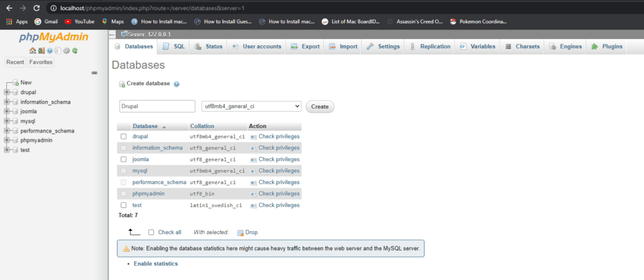
Task: Open the Variables tab
Action: 477,46
